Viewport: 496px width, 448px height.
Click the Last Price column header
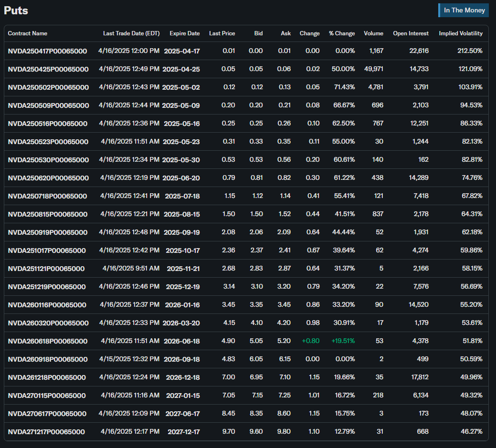click(222, 33)
